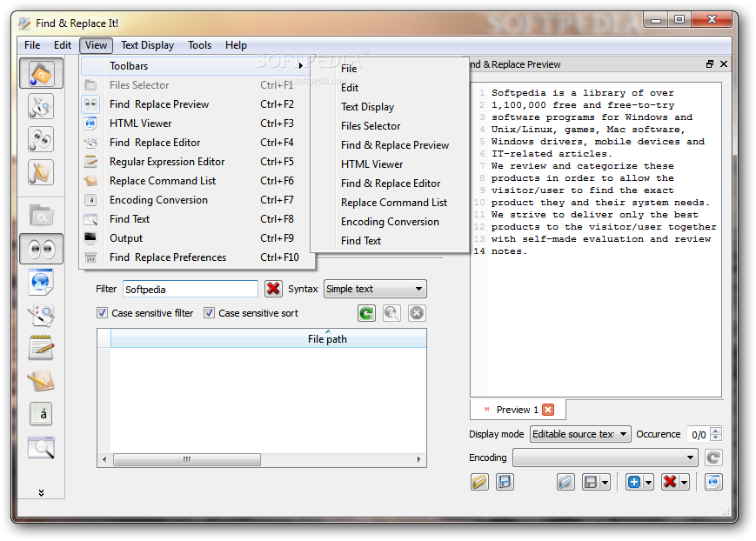Toggle File toolbar in Toolbars submenu
The width and height of the screenshot is (756, 541).
coord(390,69)
